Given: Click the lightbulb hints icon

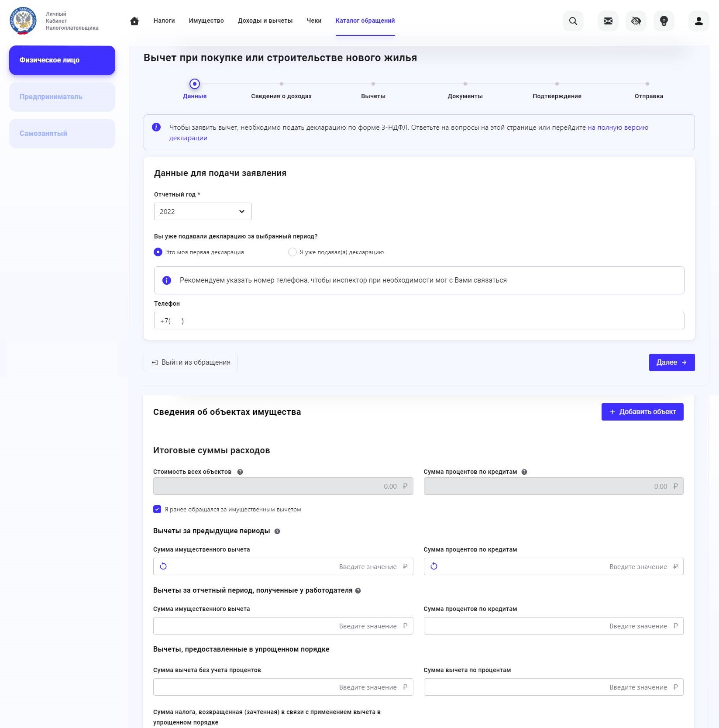Looking at the screenshot, I should point(664,21).
